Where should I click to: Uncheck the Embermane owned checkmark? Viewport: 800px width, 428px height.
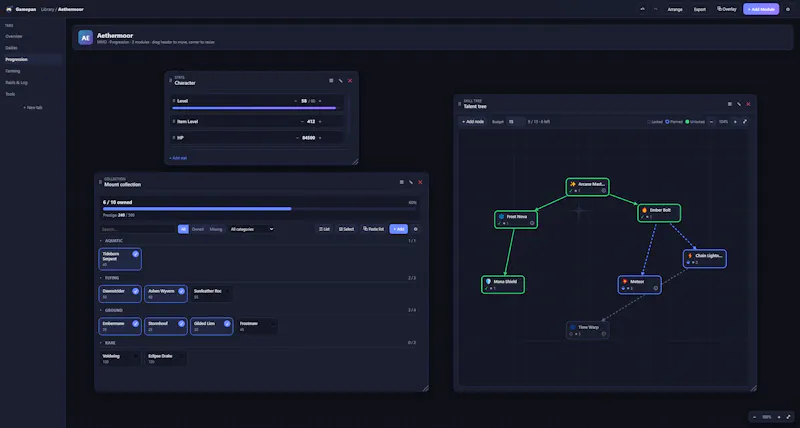pos(135,323)
